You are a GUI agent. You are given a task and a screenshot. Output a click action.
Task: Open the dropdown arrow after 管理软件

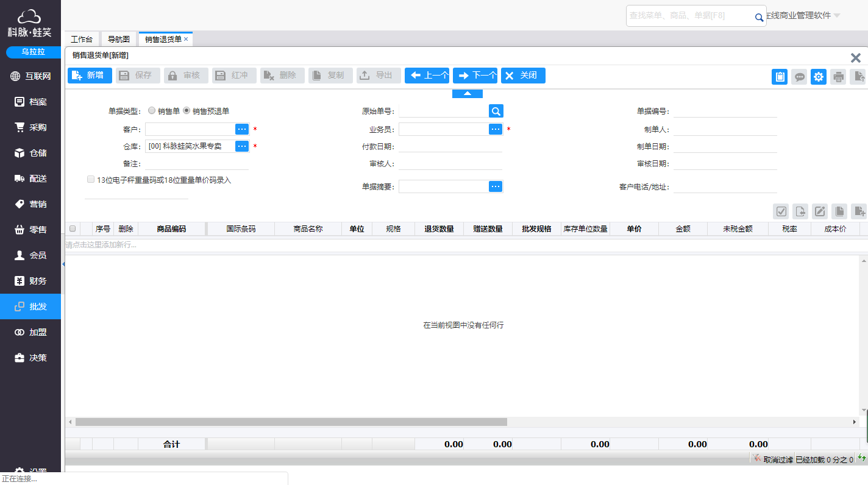click(837, 16)
